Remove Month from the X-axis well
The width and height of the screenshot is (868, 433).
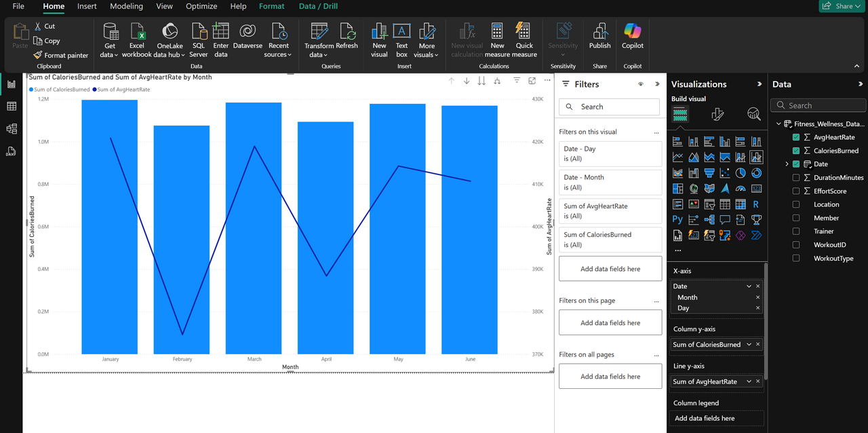(x=758, y=297)
